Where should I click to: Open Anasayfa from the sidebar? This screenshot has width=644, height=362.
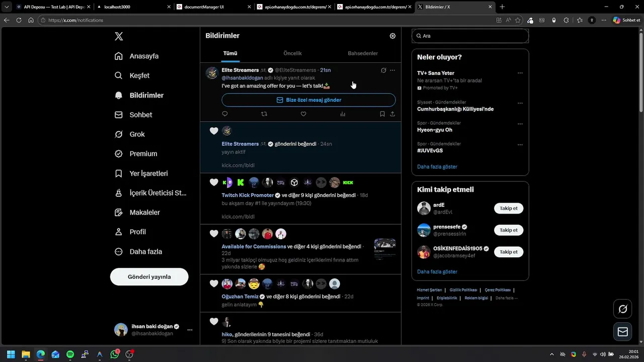coord(137,56)
